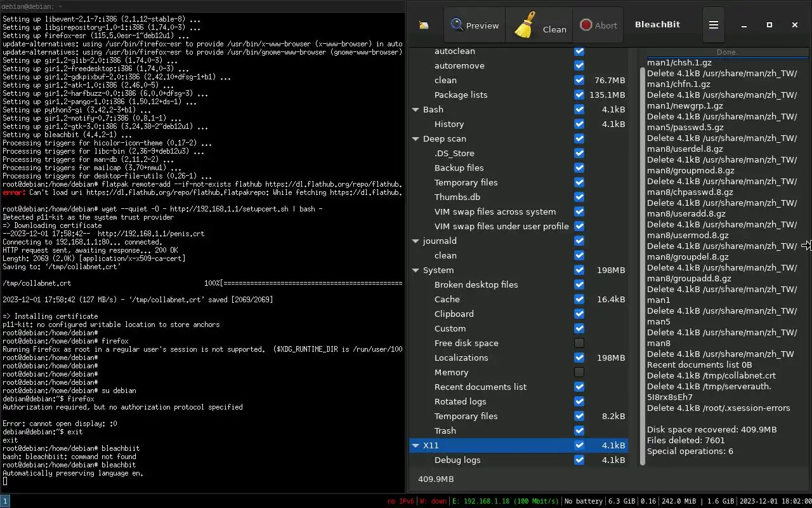This screenshot has width=812, height=508.
Task: Enable the Memory checkbox
Action: [x=579, y=372]
